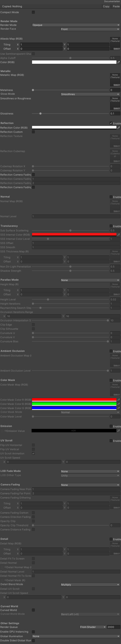
Task: Open the Render Face dropdown showing Front
Action: [x=90, y=29]
